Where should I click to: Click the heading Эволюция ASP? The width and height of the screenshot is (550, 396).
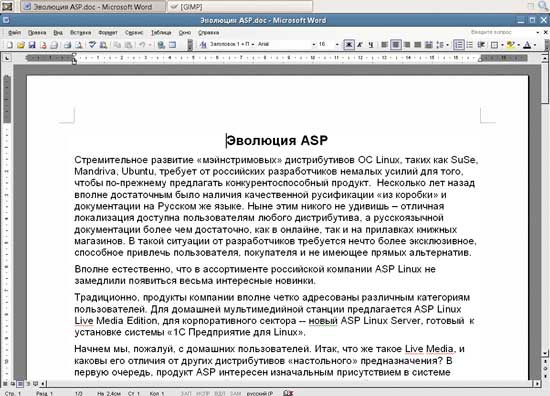(x=277, y=140)
